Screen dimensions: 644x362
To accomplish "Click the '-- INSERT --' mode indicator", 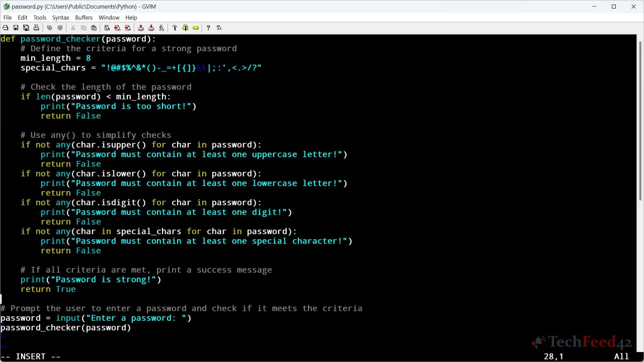I will (30, 356).
